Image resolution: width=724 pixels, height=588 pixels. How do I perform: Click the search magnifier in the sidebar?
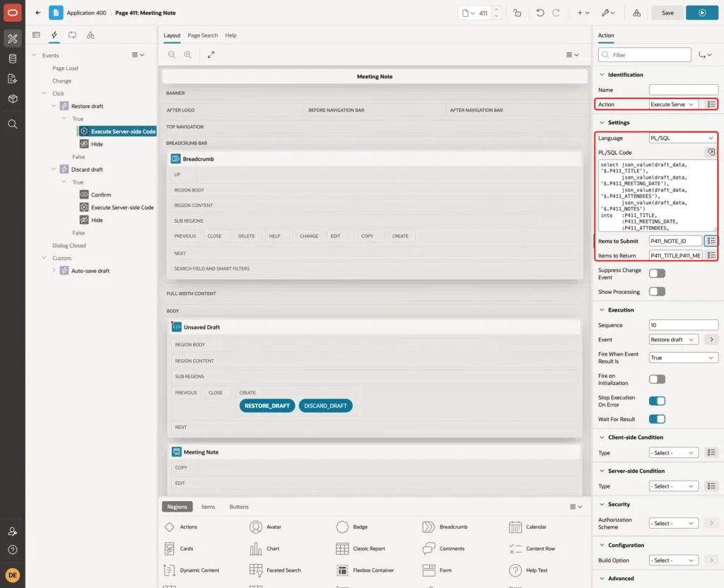click(13, 124)
